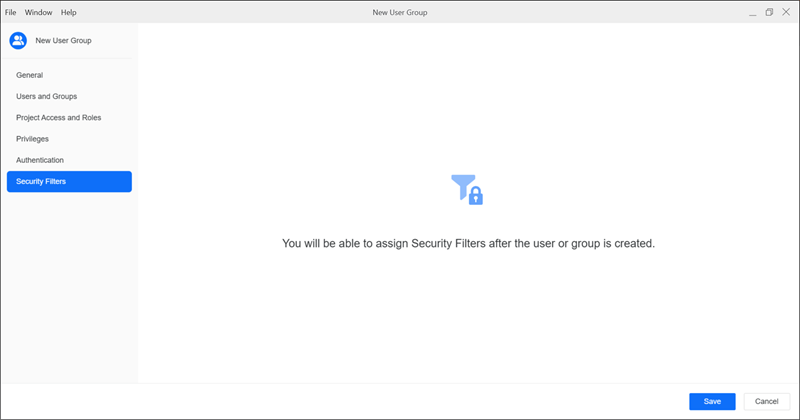The height and width of the screenshot is (420, 800).
Task: Click the New User Group sidebar heading
Action: click(x=64, y=41)
